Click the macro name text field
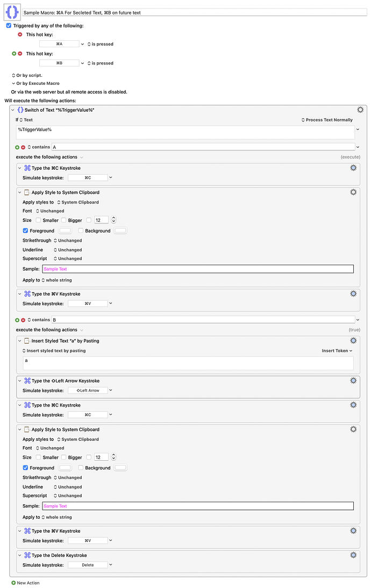 point(195,12)
